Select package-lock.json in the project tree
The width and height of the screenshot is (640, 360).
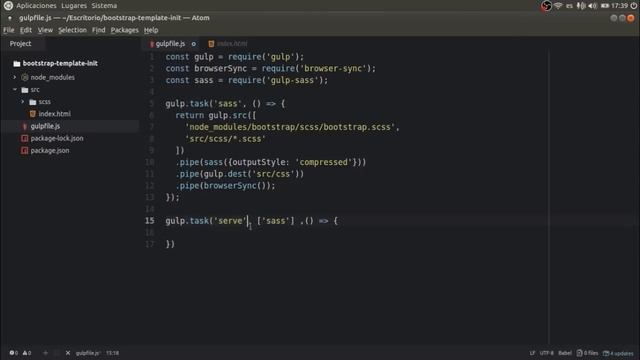[57, 138]
